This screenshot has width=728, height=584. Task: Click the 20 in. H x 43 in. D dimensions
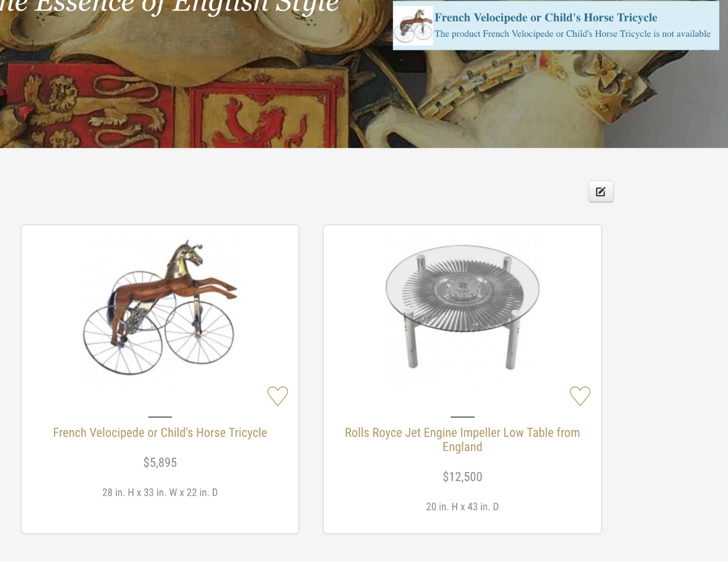click(x=462, y=507)
